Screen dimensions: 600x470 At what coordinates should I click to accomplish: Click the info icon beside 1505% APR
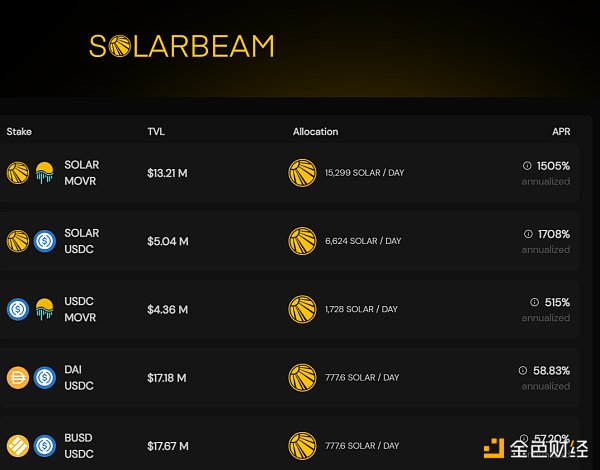[x=527, y=166]
